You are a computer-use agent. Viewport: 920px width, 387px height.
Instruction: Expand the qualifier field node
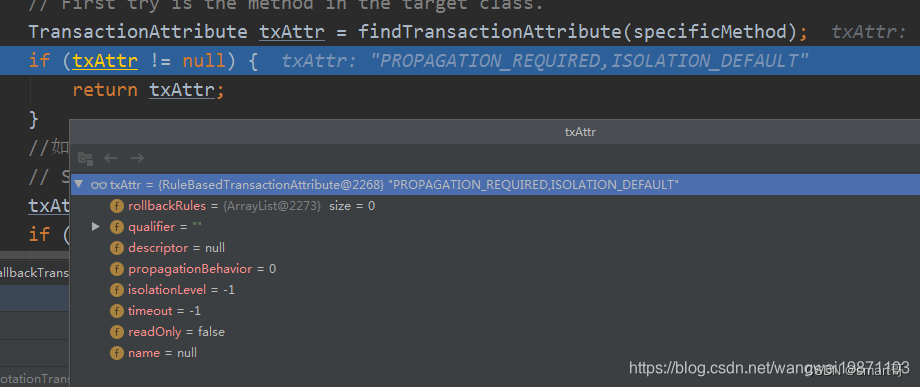coord(96,226)
